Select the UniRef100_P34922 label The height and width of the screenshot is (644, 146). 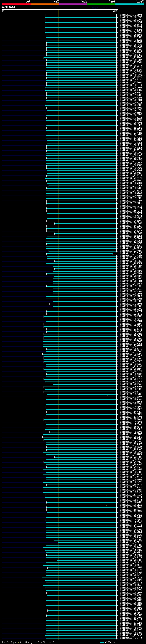tap(131, 40)
